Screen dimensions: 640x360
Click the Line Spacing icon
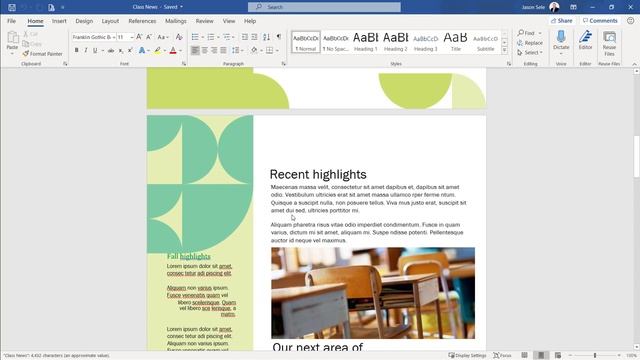[236, 50]
